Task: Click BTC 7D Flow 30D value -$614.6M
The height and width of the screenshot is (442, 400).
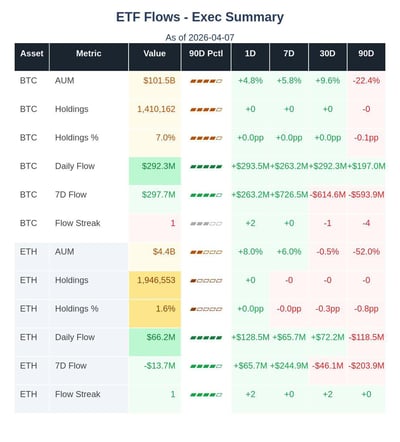Action: coord(328,195)
